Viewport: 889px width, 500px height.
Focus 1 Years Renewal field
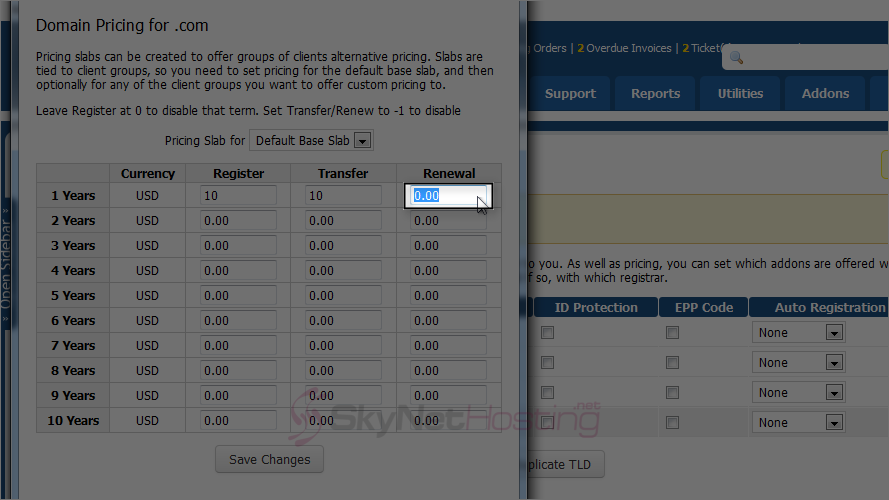pyautogui.click(x=448, y=196)
